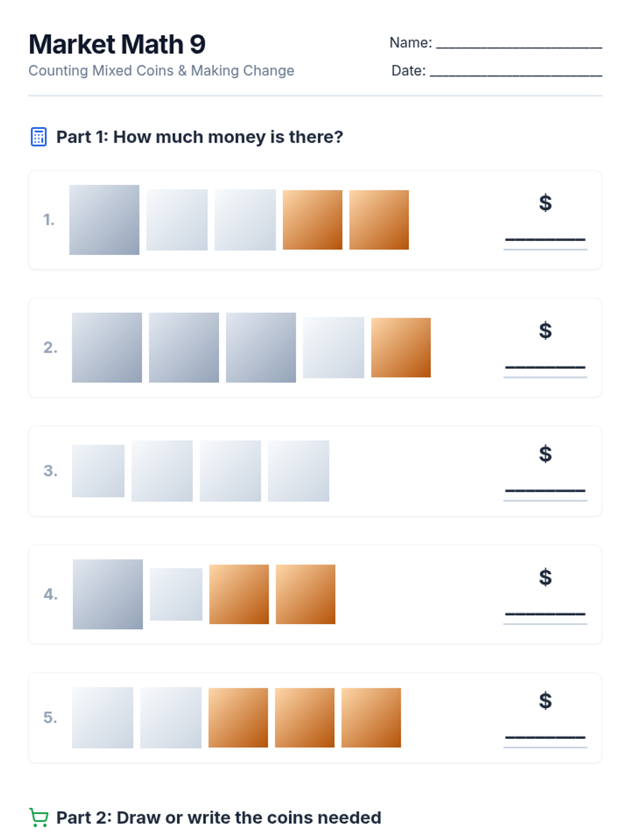
Task: Click the answer line for problem 2
Action: (545, 367)
